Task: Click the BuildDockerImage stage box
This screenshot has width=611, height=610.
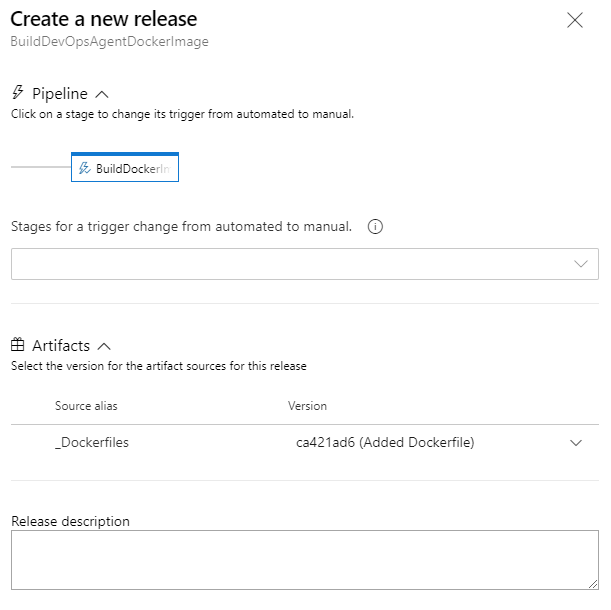Action: click(125, 169)
